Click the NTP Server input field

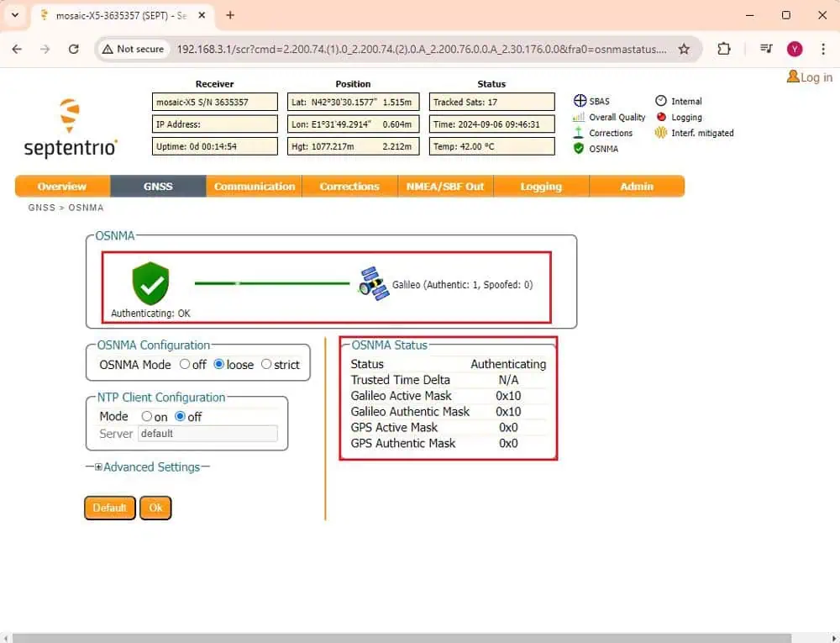pos(207,434)
